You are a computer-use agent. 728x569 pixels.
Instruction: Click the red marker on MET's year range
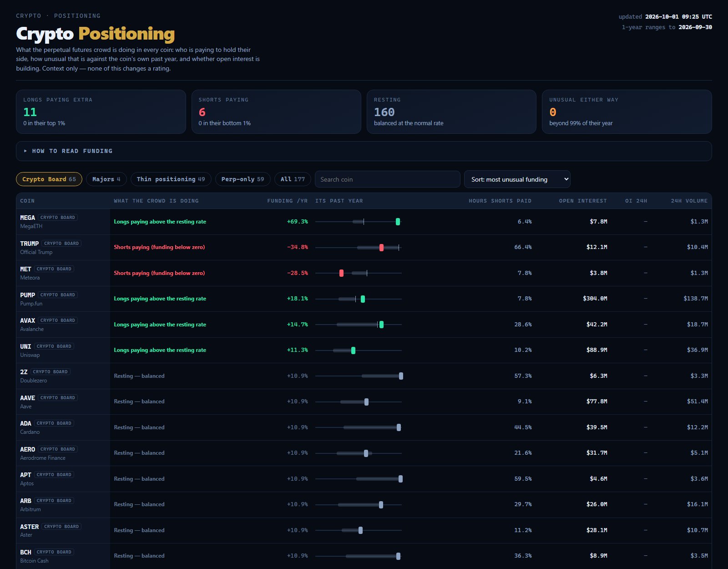(341, 273)
